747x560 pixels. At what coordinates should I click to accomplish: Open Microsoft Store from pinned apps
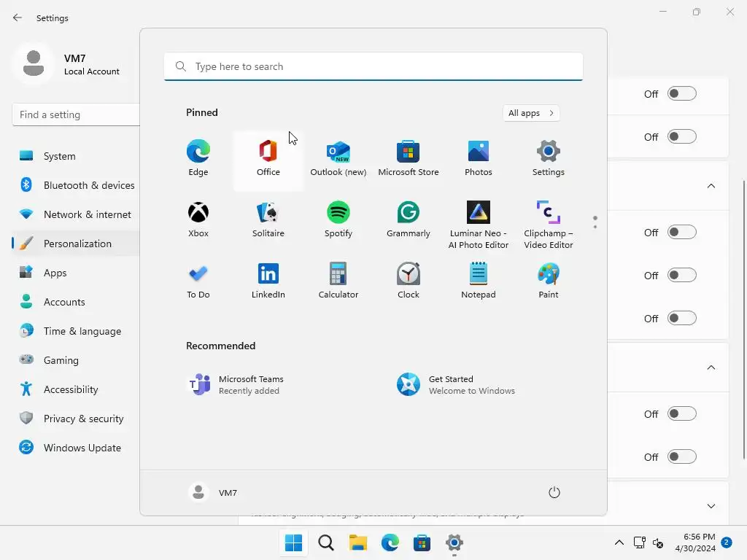[409, 158]
